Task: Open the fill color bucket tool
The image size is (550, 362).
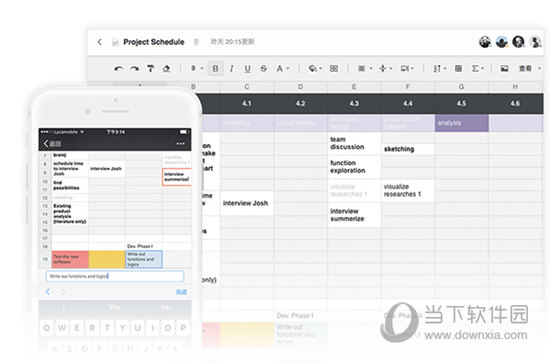Action: [315, 68]
